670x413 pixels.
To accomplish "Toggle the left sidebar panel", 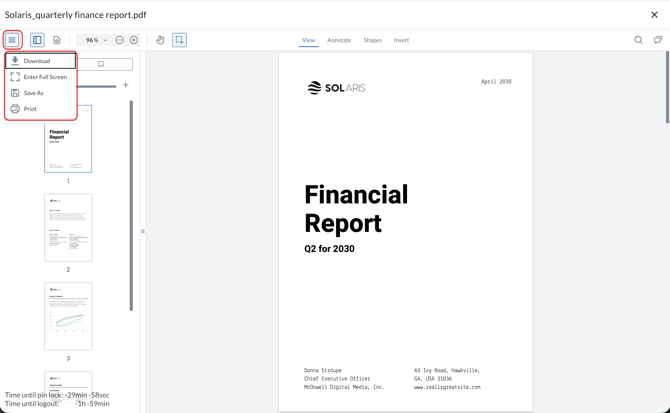I will pos(37,40).
